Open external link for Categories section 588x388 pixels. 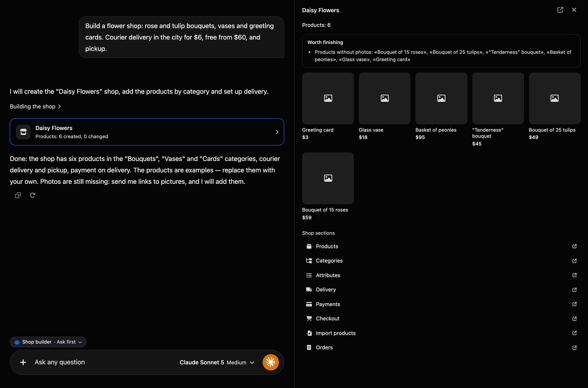[x=574, y=261]
